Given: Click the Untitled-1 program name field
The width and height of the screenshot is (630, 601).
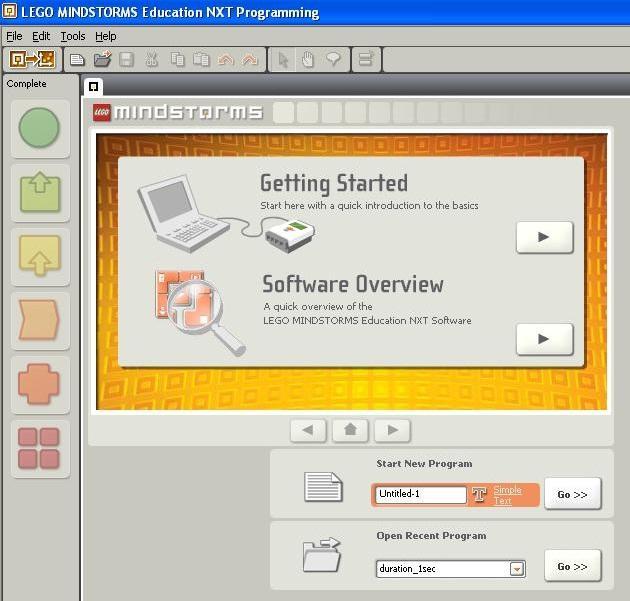Looking at the screenshot, I should click(421, 494).
